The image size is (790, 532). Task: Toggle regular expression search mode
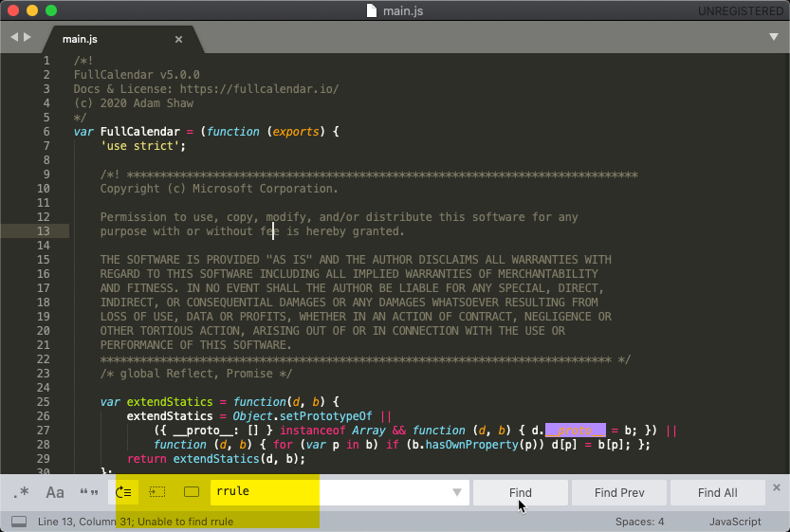click(x=21, y=492)
